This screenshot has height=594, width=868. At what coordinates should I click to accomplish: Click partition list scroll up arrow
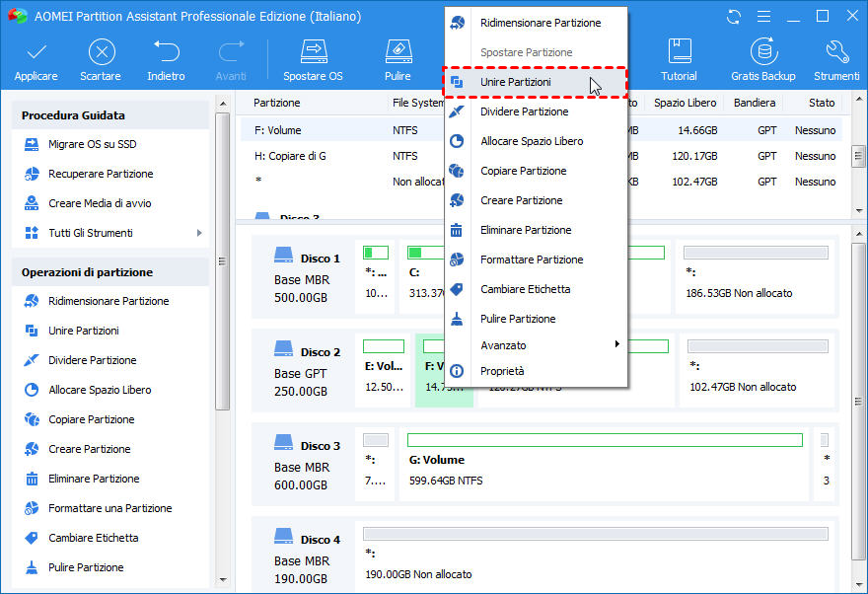(x=858, y=100)
